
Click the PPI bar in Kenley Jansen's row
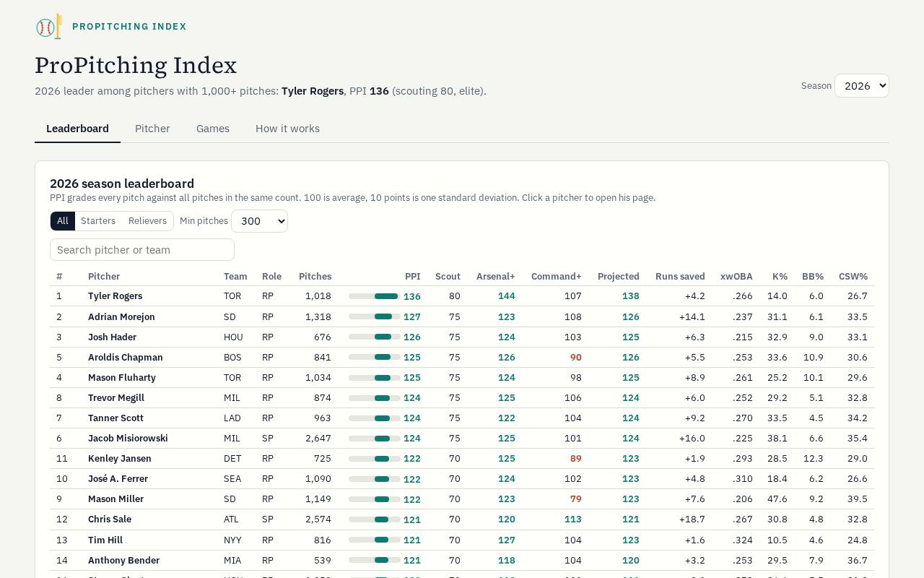[x=375, y=459]
